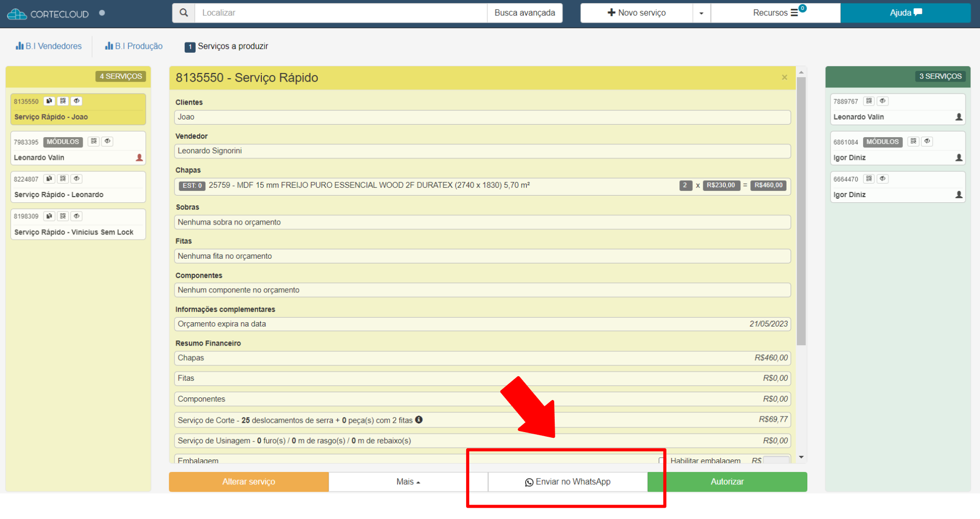Click the EST: 0 stock badge
The width and height of the screenshot is (980, 519).
[192, 186]
